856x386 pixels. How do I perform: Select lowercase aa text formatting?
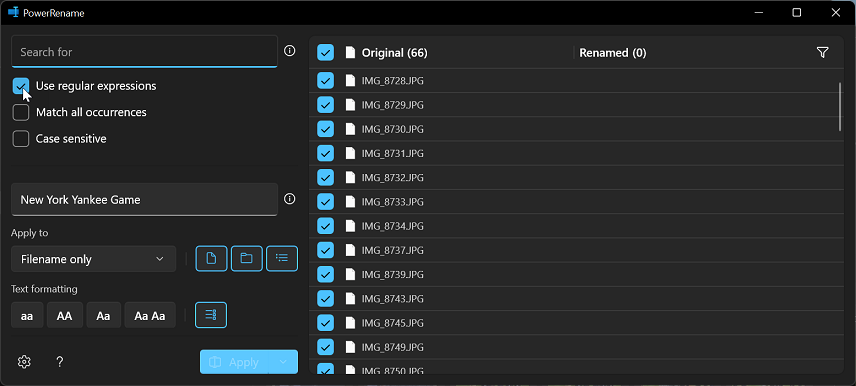click(27, 315)
